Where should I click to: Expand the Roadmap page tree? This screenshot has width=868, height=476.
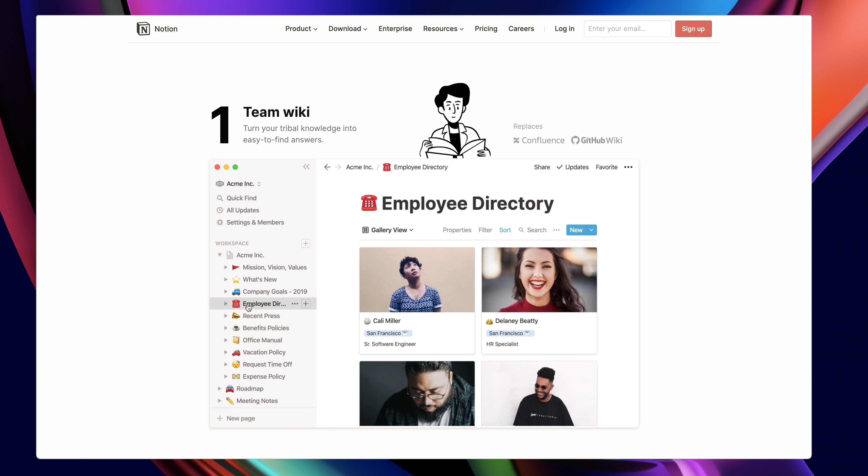220,388
